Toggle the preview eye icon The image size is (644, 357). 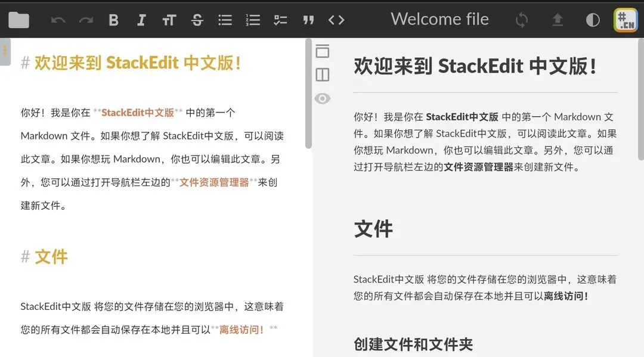pos(323,98)
